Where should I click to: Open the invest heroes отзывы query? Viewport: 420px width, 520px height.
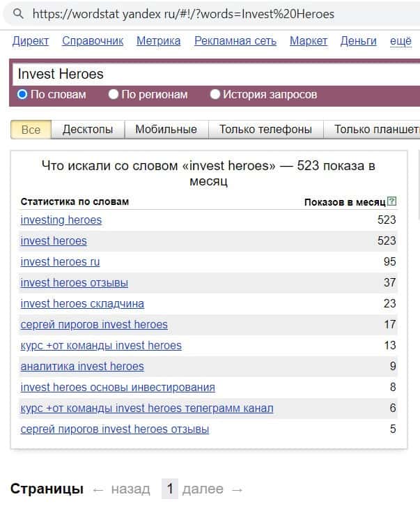pos(75,283)
